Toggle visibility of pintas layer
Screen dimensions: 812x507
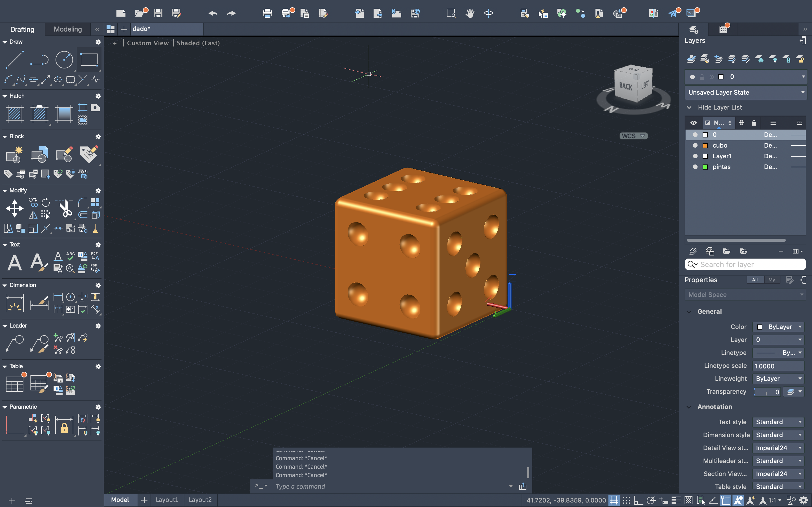695,167
